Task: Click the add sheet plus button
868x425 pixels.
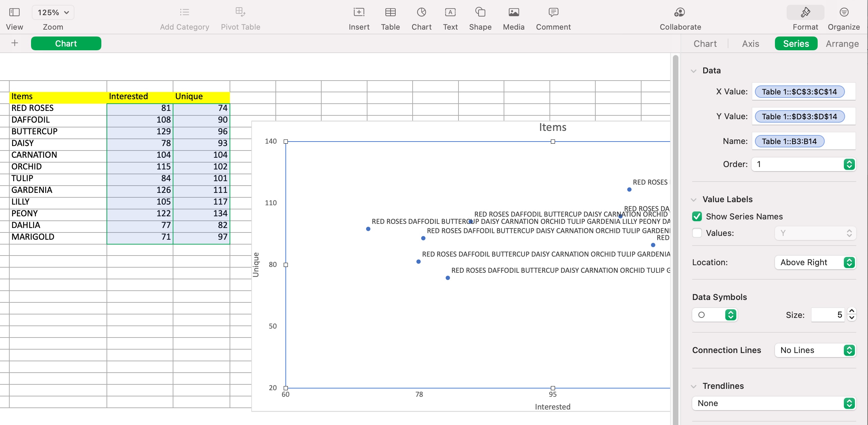Action: coord(14,43)
